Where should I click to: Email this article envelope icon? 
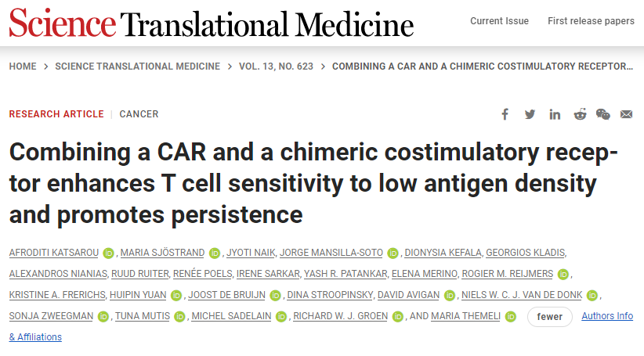tap(626, 114)
